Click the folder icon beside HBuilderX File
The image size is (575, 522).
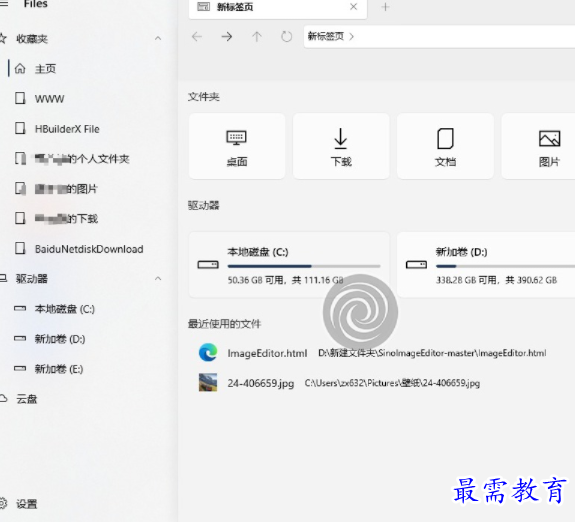coord(20,128)
